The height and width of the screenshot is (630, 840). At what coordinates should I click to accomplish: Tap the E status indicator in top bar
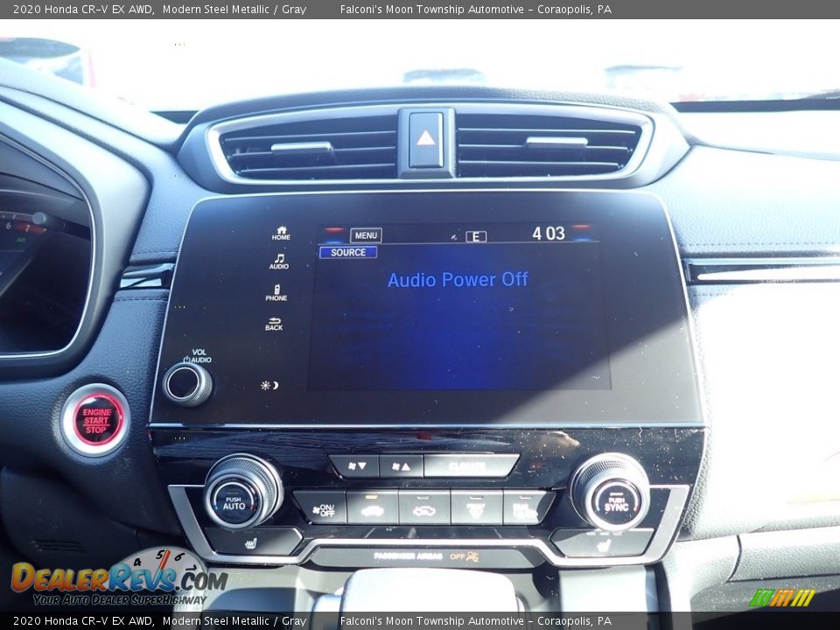[x=476, y=236]
